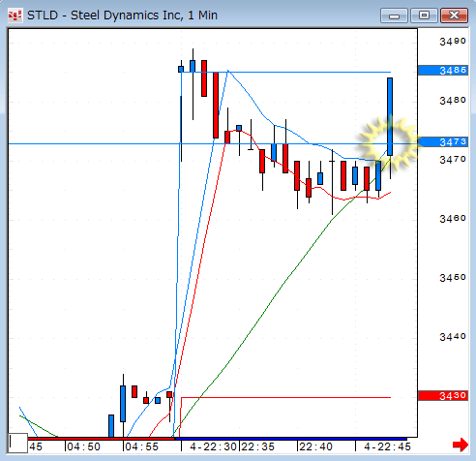Click the chart application icon in title bar
476x461 pixels.
pos(15,15)
